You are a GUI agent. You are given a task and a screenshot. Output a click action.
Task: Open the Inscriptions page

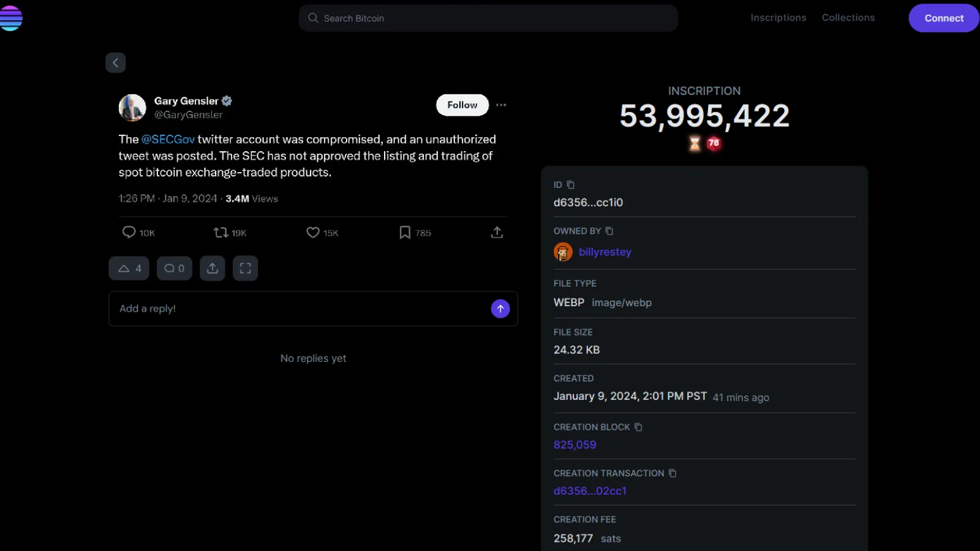778,18
